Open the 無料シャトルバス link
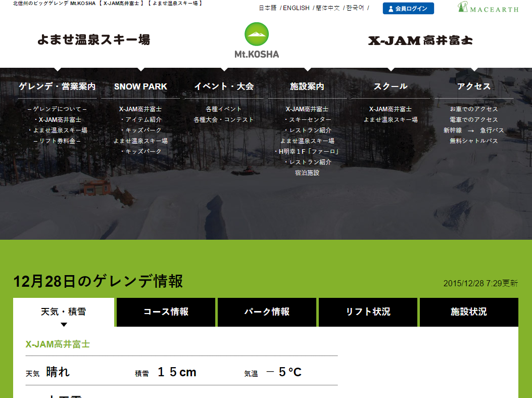Image resolution: width=532 pixels, height=398 pixels. [473, 141]
